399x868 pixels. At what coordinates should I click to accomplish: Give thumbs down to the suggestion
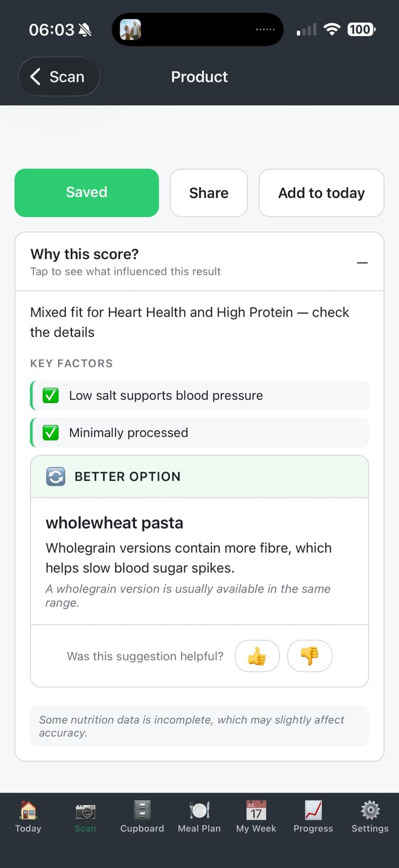(x=310, y=656)
